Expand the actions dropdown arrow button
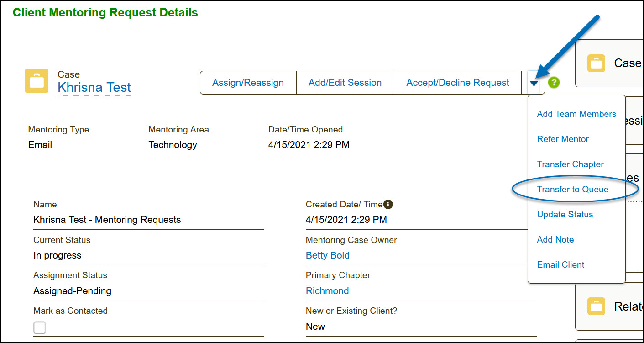 coord(534,83)
